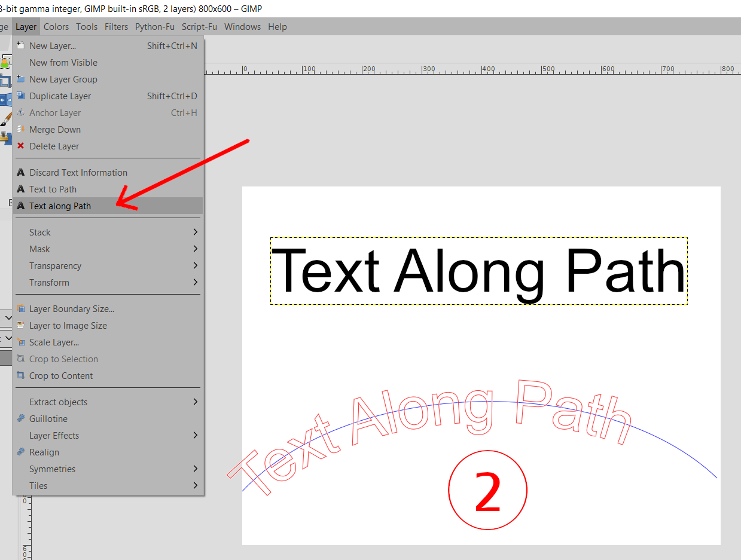Open the Python-Fu menu
The width and height of the screenshot is (741, 560).
[x=155, y=27]
